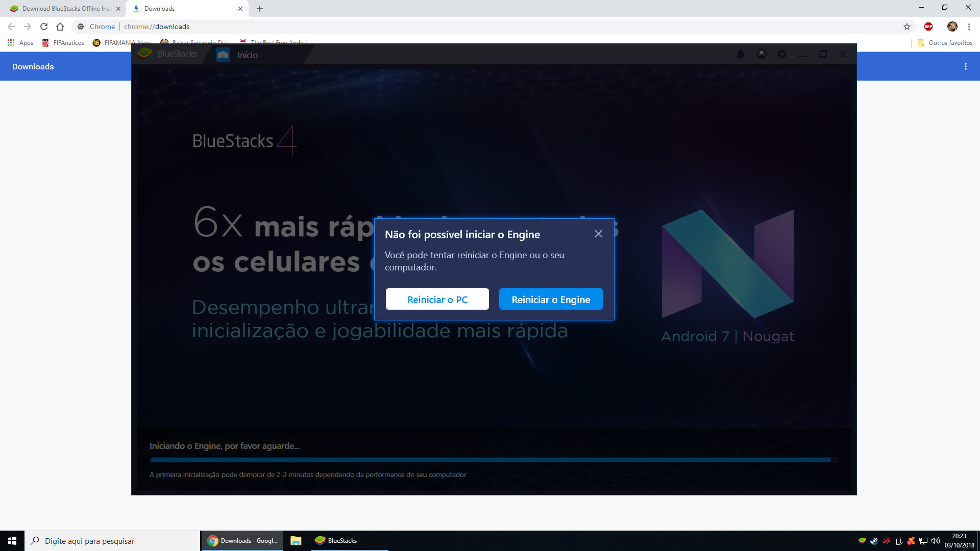980x551 pixels.
Task: Open volume control tray icon
Action: [x=936, y=541]
